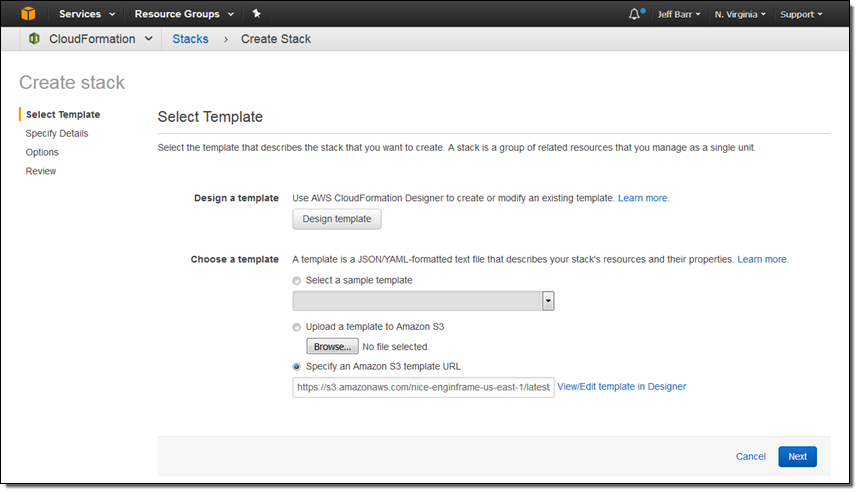Open the Support menu
This screenshot has width=860, height=494.
point(801,14)
